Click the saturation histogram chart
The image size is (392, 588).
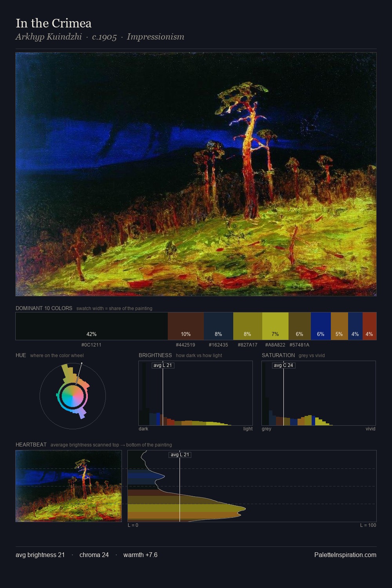tap(319, 393)
